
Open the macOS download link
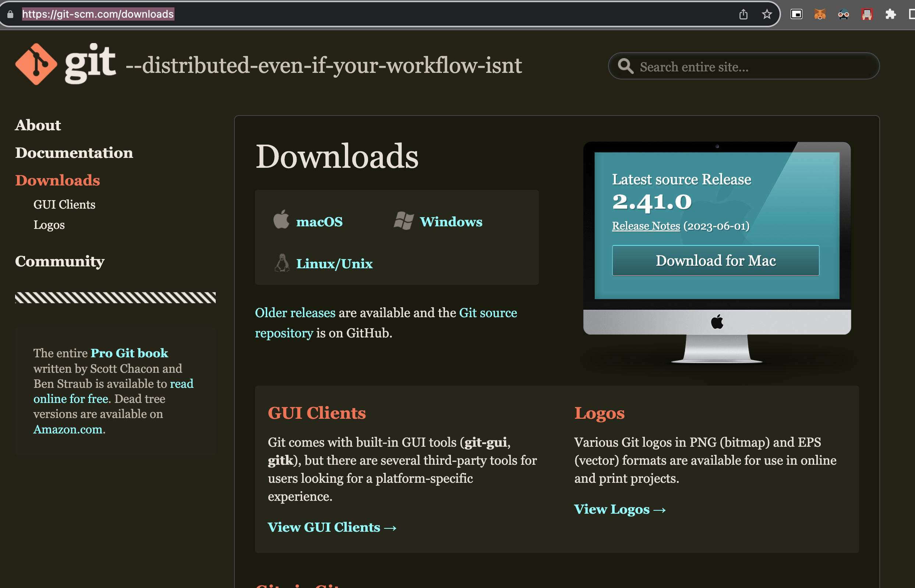click(x=319, y=222)
